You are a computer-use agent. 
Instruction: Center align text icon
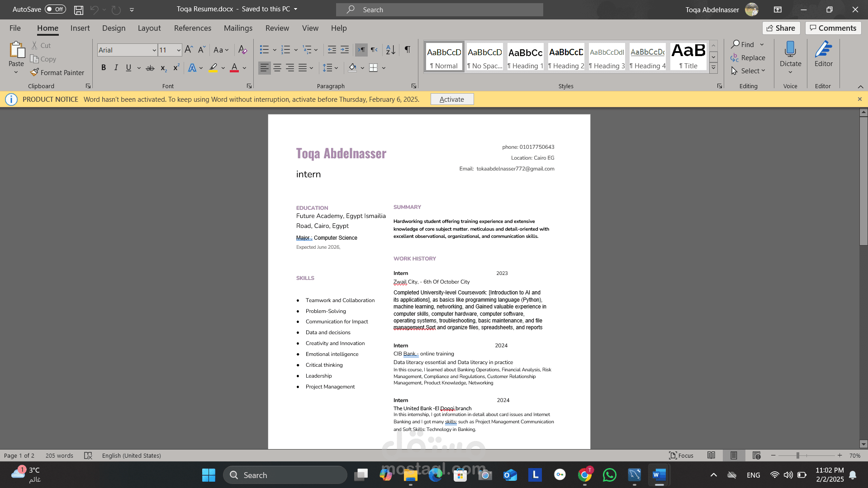tap(277, 68)
